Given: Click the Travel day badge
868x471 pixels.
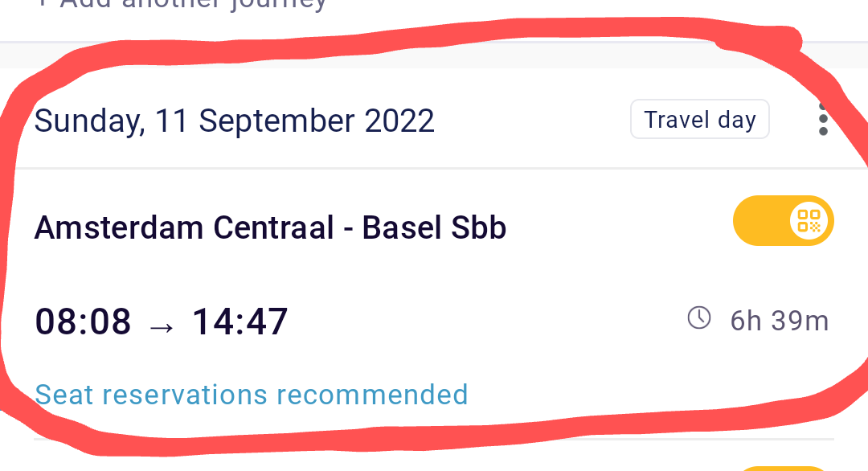Looking at the screenshot, I should point(700,119).
